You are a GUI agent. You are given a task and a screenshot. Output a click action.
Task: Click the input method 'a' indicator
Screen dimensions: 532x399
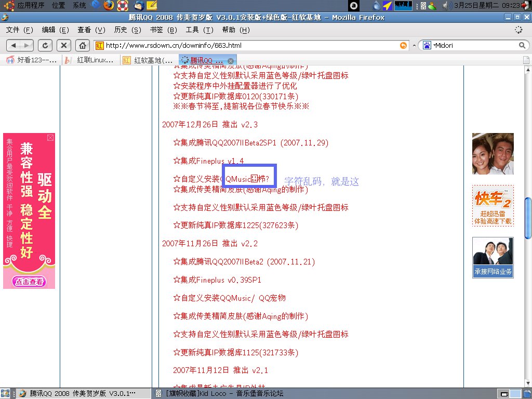point(354,5)
